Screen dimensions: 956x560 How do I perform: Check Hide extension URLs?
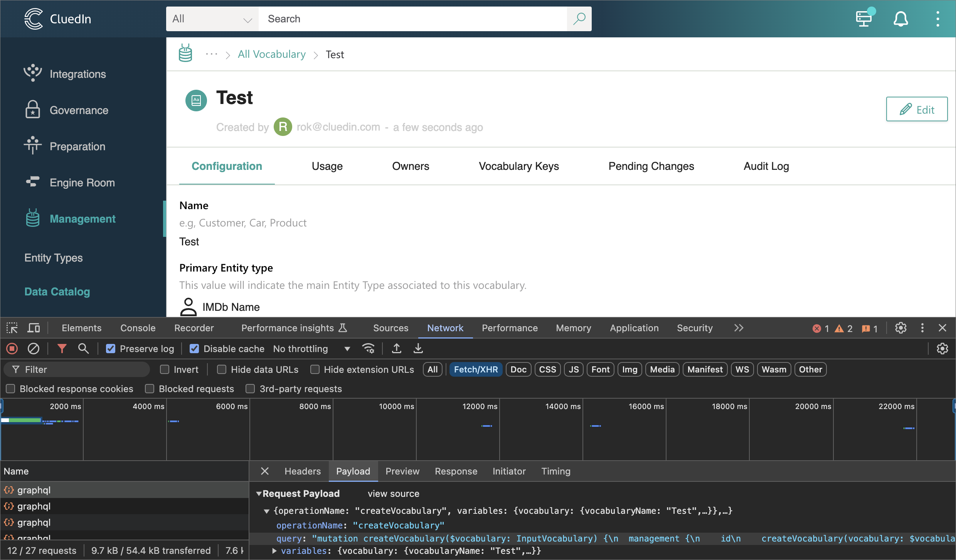coord(315,369)
